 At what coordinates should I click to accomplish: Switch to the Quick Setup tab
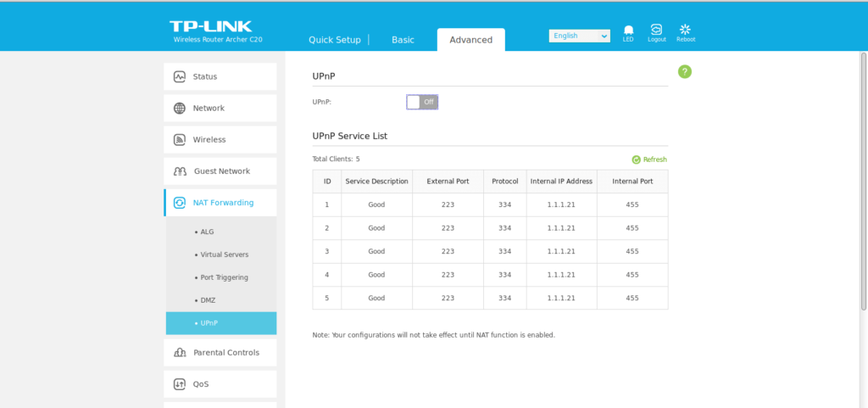pyautogui.click(x=334, y=40)
